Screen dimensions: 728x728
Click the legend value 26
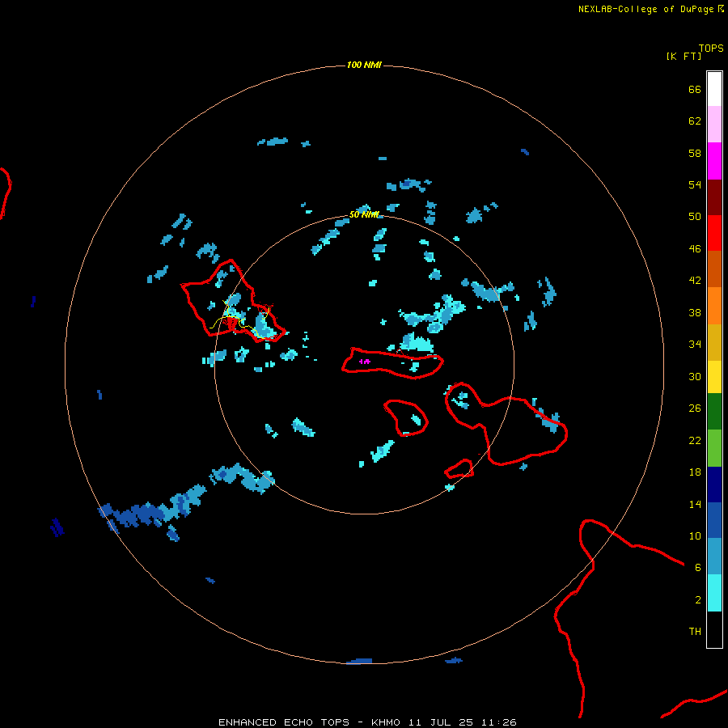point(695,408)
